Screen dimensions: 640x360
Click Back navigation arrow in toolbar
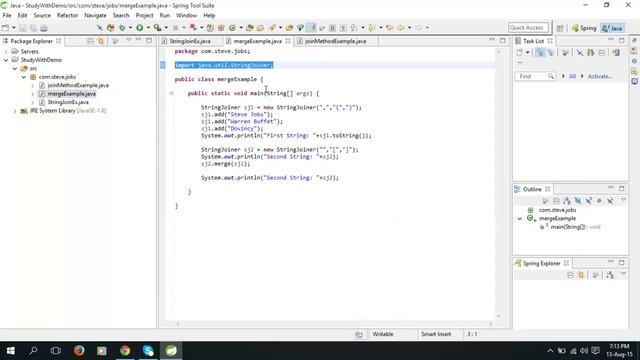coord(401,28)
